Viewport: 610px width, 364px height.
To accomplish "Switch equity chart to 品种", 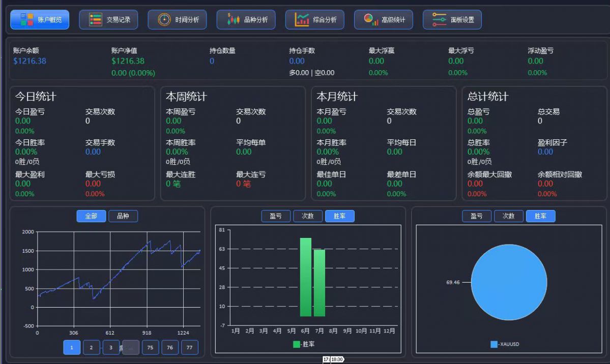I will 123,216.
